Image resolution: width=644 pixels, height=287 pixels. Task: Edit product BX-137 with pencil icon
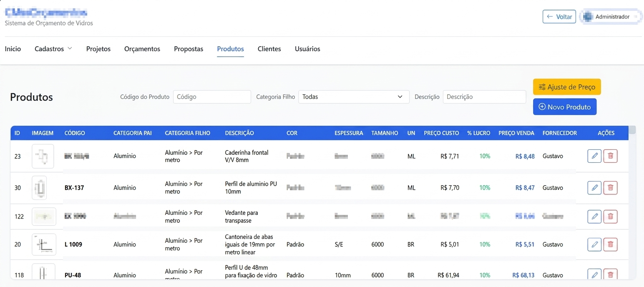(594, 188)
